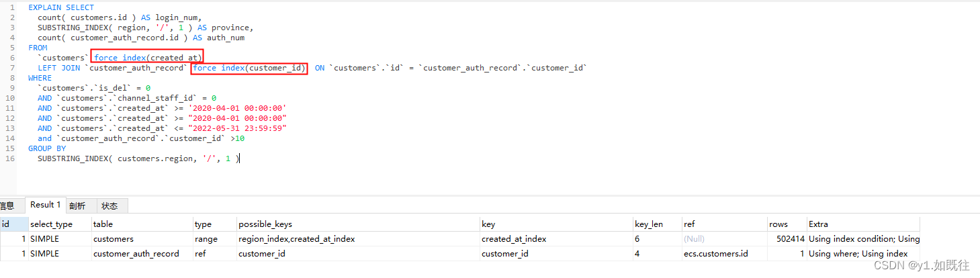The image size is (980, 278).
Task: Select key_len cell with value 6
Action: 657,238
